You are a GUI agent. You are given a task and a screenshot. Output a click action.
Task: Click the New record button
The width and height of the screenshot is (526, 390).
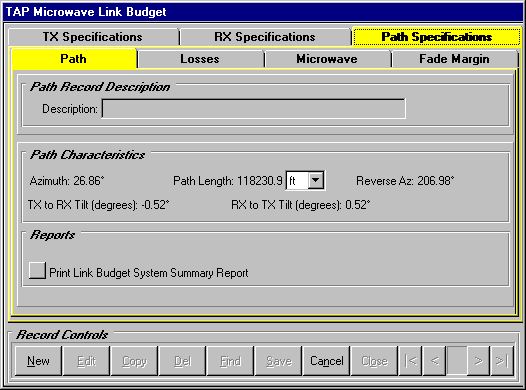38,361
